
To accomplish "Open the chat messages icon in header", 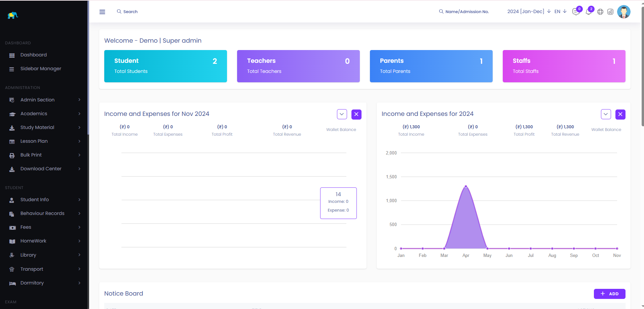I will (x=576, y=12).
